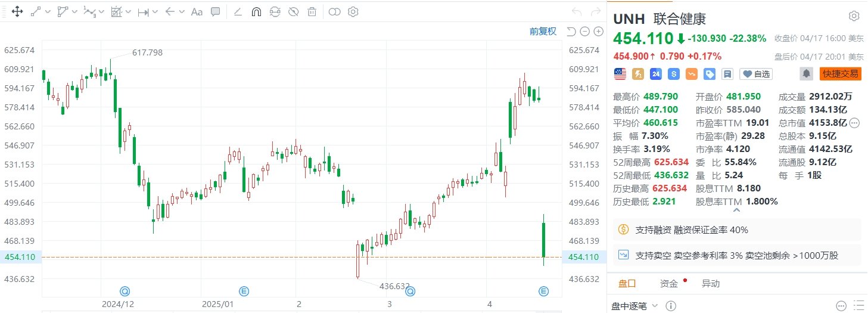
Task: Click the blue dollar sign icon
Action: point(674,74)
